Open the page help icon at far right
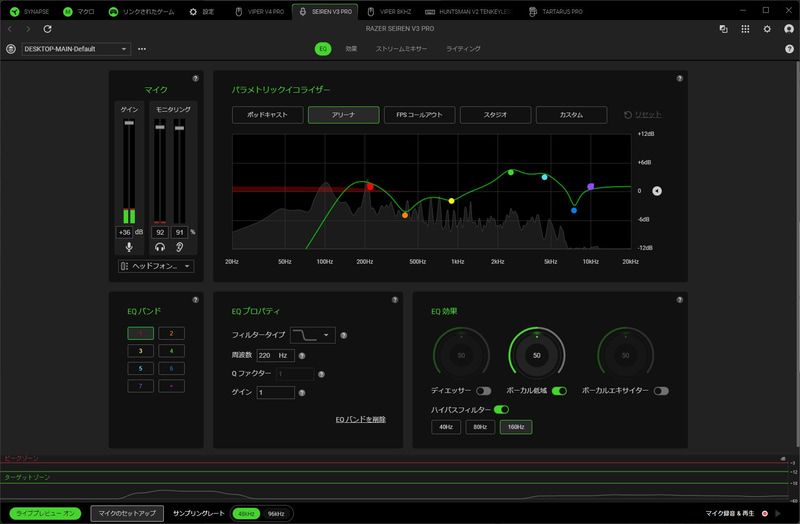This screenshot has width=800, height=524. click(x=789, y=49)
